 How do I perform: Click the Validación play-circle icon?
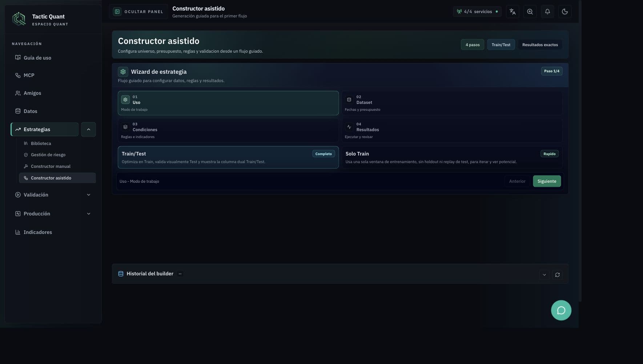18,195
